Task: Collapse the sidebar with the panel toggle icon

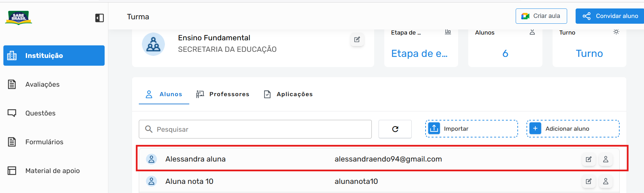Action: coord(100,18)
